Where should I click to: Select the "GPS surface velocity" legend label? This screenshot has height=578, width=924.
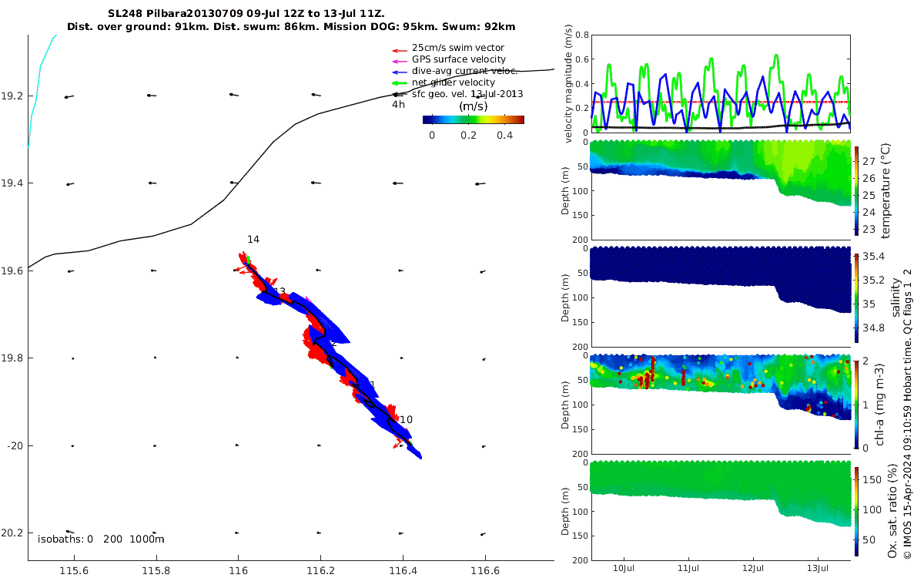pyautogui.click(x=459, y=59)
